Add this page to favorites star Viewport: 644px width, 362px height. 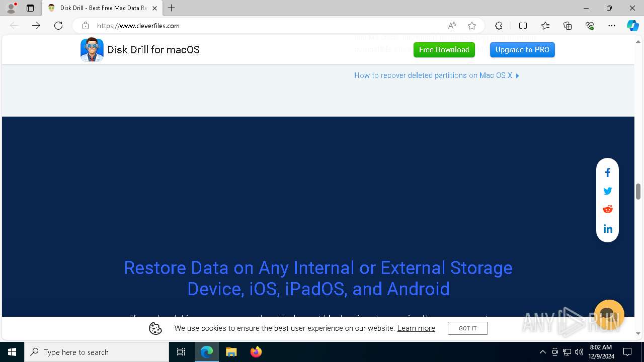coord(472,26)
